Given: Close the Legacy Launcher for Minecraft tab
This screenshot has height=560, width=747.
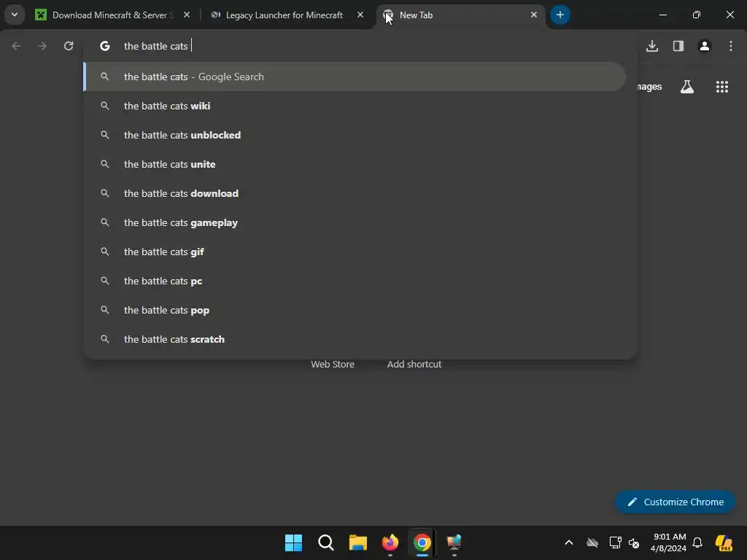Looking at the screenshot, I should [360, 15].
